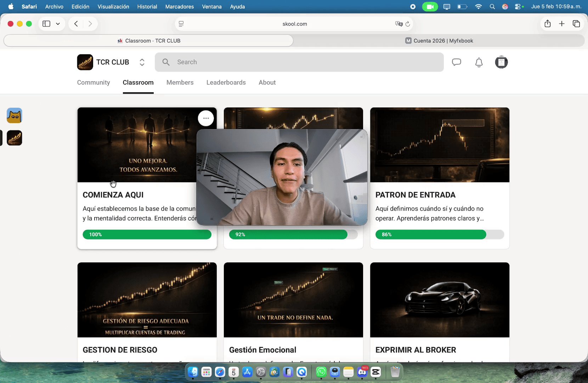
Task: Open the Historial menu
Action: pyautogui.click(x=147, y=7)
